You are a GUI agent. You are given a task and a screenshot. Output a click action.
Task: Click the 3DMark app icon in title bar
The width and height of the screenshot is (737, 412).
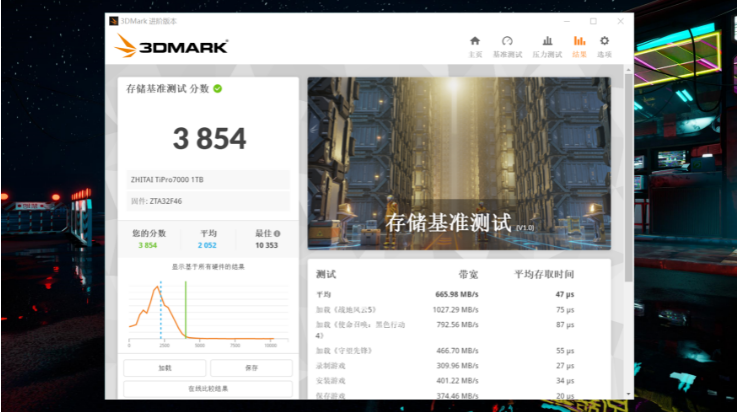113,21
